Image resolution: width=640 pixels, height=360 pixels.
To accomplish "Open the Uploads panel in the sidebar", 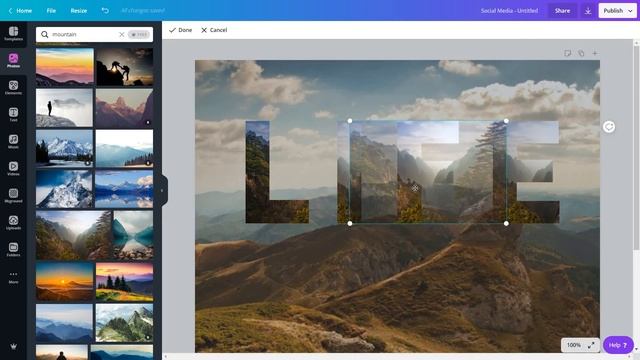I will [13, 222].
